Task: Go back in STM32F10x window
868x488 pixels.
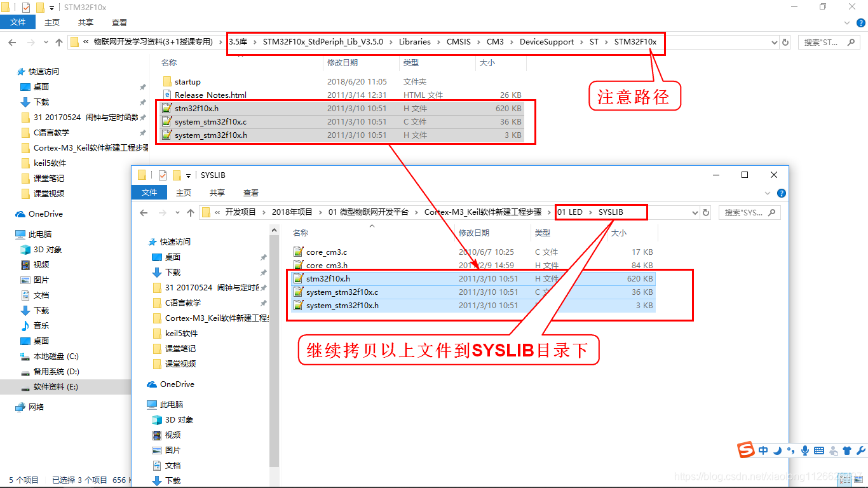Action: click(12, 42)
